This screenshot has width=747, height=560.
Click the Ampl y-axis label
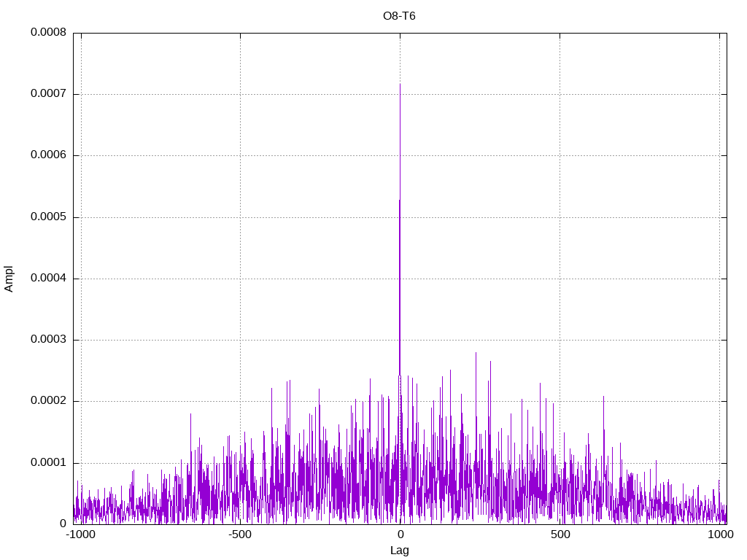tap(9, 279)
